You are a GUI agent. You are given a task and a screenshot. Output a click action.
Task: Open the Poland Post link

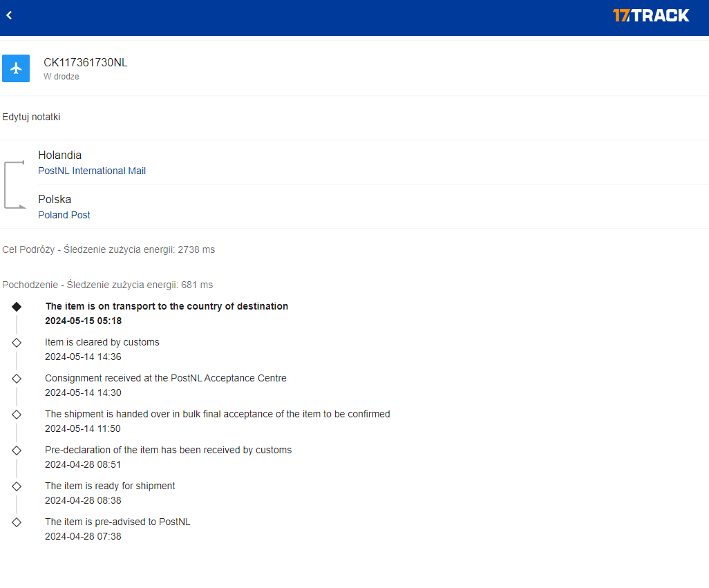click(64, 215)
